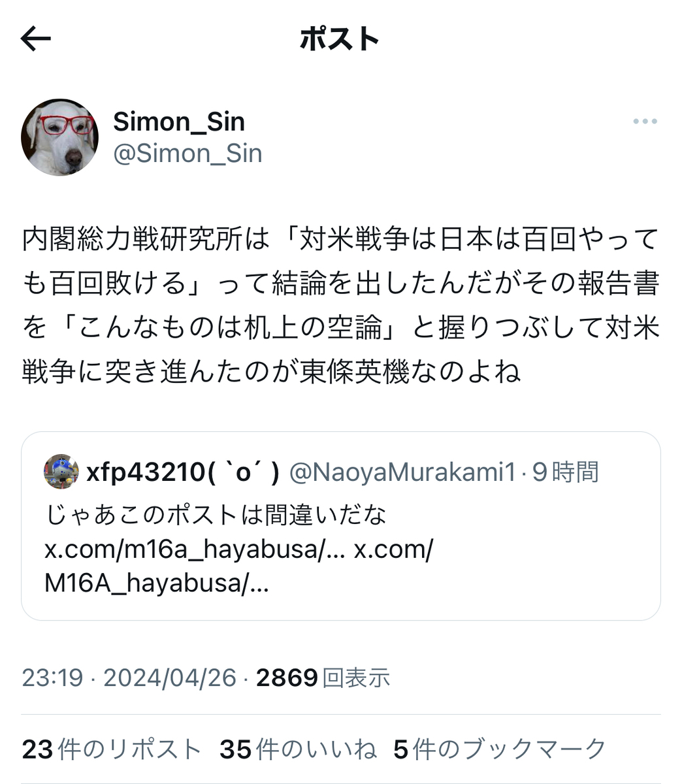Viewport: 682px width, 784px height.
Task: Open the xfp43210 quoted author name
Action: [183, 472]
